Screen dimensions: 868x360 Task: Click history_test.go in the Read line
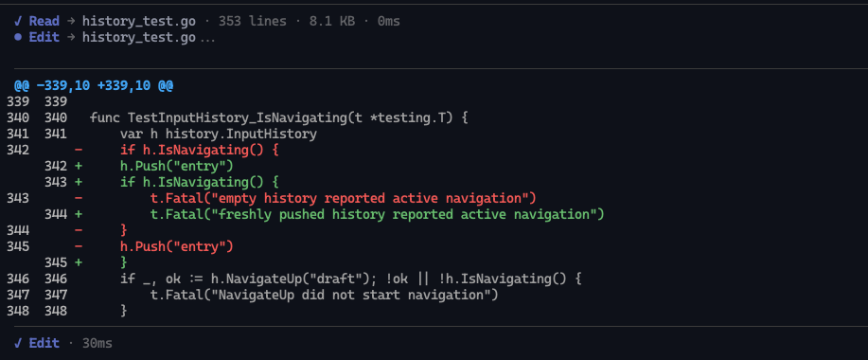click(138, 21)
